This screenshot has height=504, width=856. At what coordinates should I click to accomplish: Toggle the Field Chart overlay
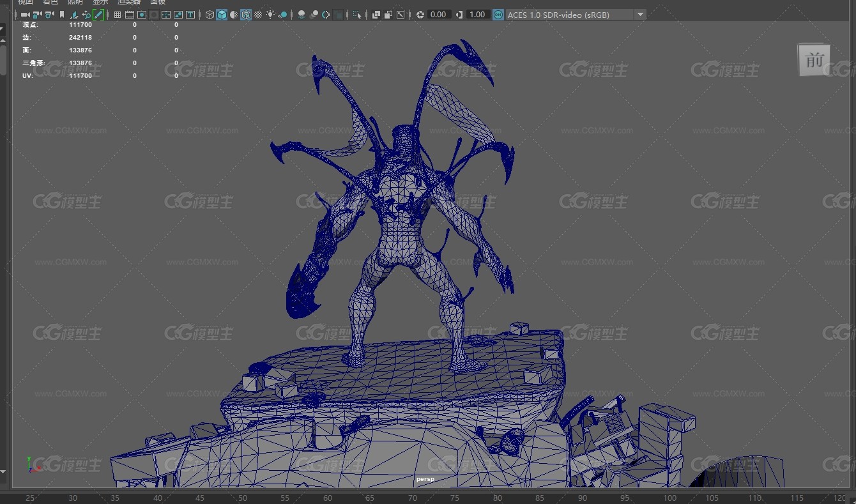click(x=166, y=15)
